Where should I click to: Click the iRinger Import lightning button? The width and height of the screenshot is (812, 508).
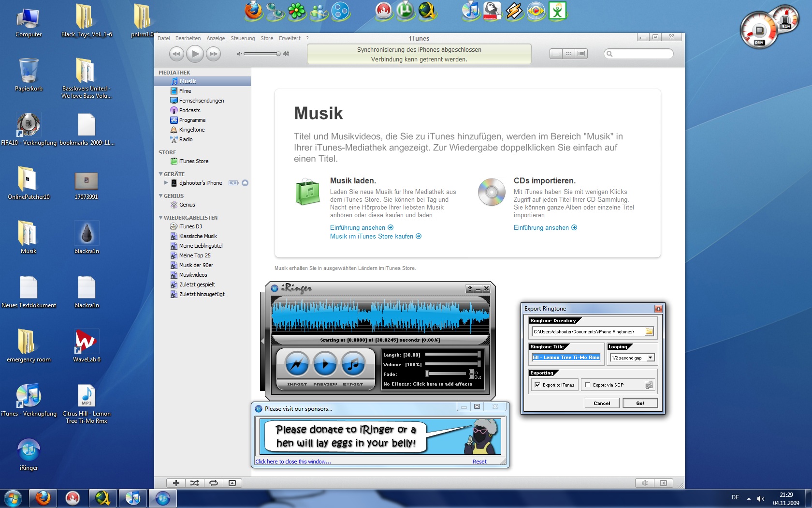(297, 364)
